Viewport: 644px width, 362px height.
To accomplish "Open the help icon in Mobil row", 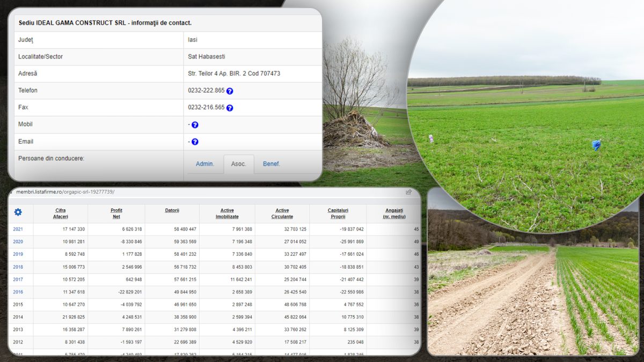I will [195, 125].
